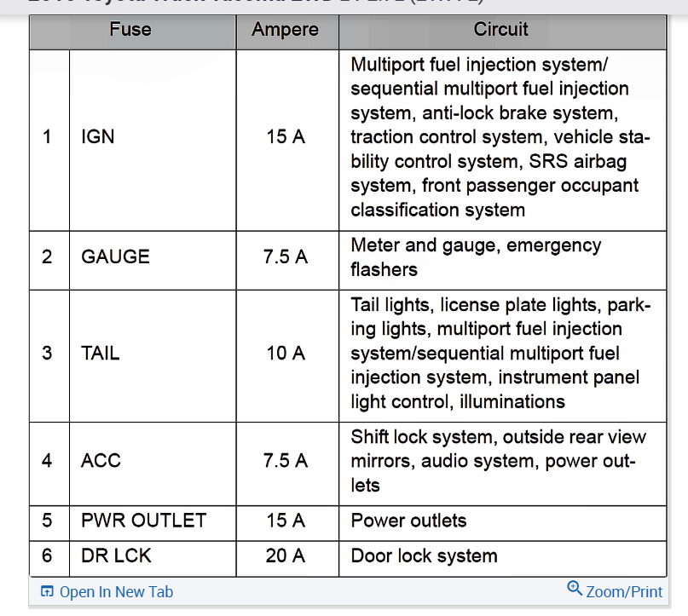Click the 'Tail lights, license plate lights' description
Image resolution: width=688 pixels, height=616 pixels.
pyautogui.click(x=498, y=353)
